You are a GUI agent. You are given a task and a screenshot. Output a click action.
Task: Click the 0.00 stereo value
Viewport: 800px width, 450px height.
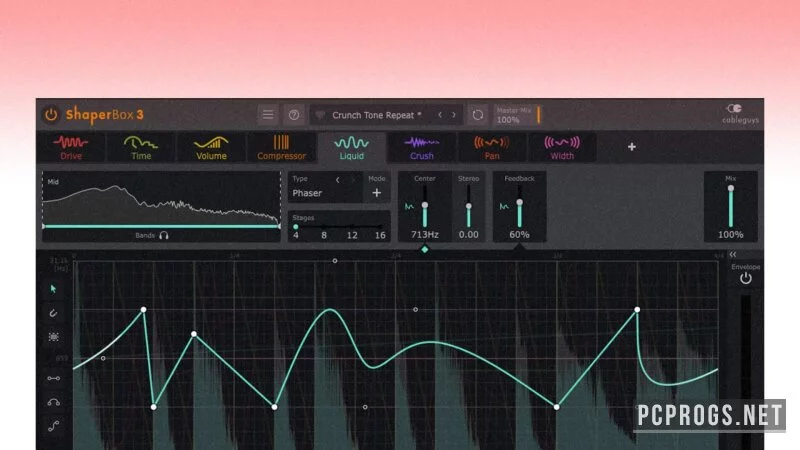[x=468, y=235]
